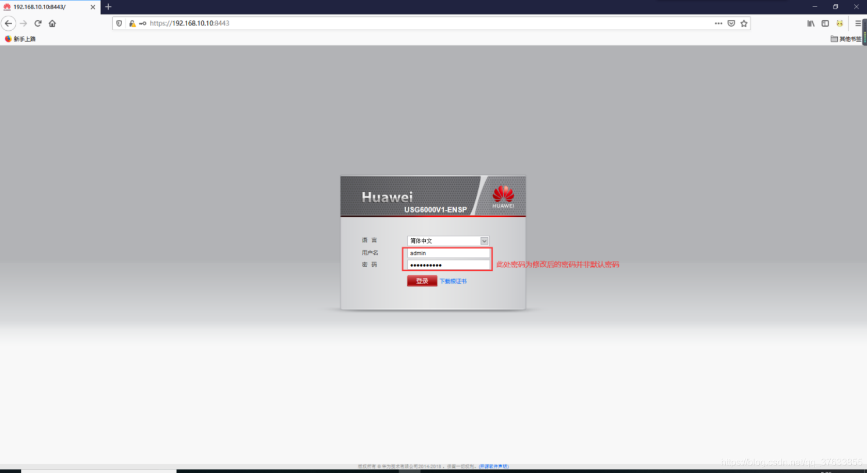
Task: Close the 192.168.10.10:8443 tab
Action: 93,7
